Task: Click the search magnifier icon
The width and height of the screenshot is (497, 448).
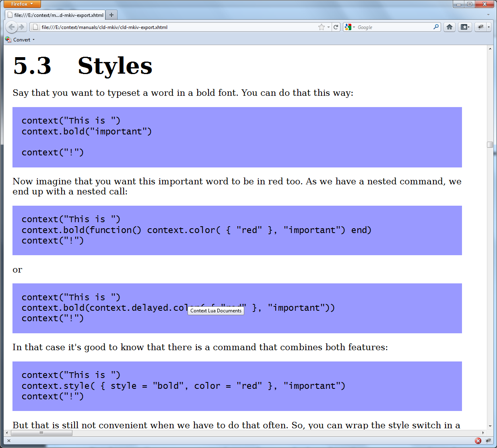Action: (x=436, y=27)
